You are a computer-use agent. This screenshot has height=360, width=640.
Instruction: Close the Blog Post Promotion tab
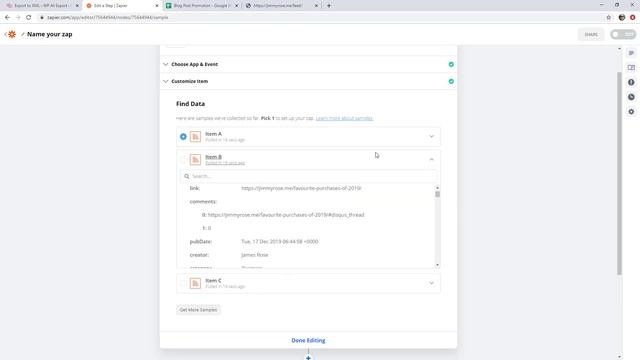pos(236,6)
